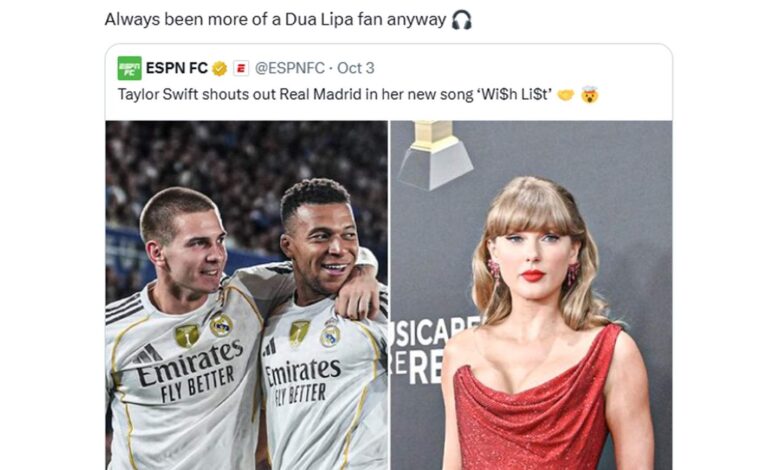
Task: Open the ESPN FC display name
Action: pyautogui.click(x=177, y=68)
